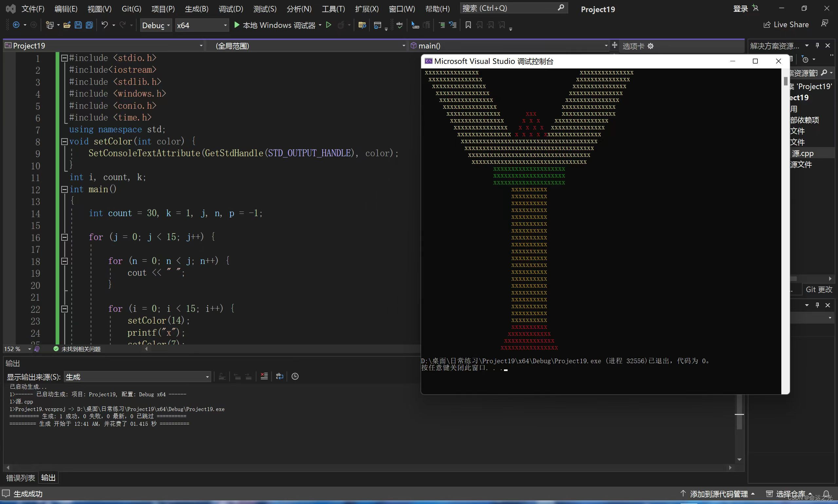Collapse the for loop at line 18

tap(64, 261)
